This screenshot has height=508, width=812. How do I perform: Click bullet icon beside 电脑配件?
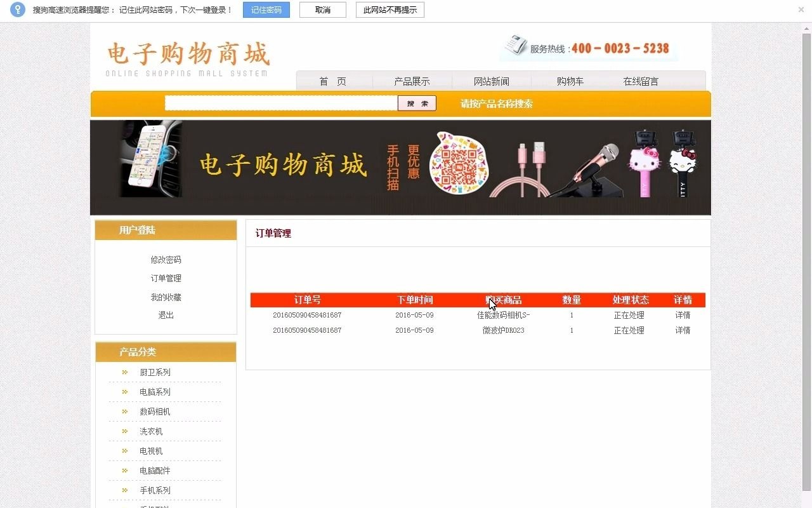[x=125, y=471]
